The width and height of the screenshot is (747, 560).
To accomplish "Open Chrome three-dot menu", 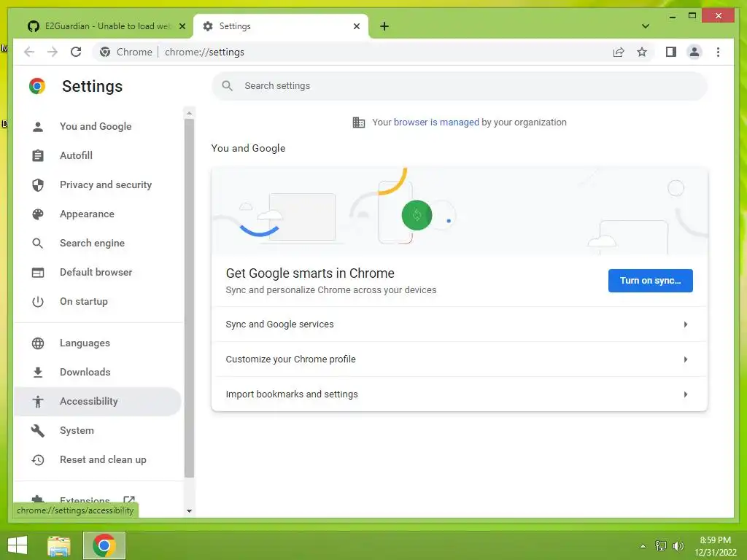I will coord(718,52).
